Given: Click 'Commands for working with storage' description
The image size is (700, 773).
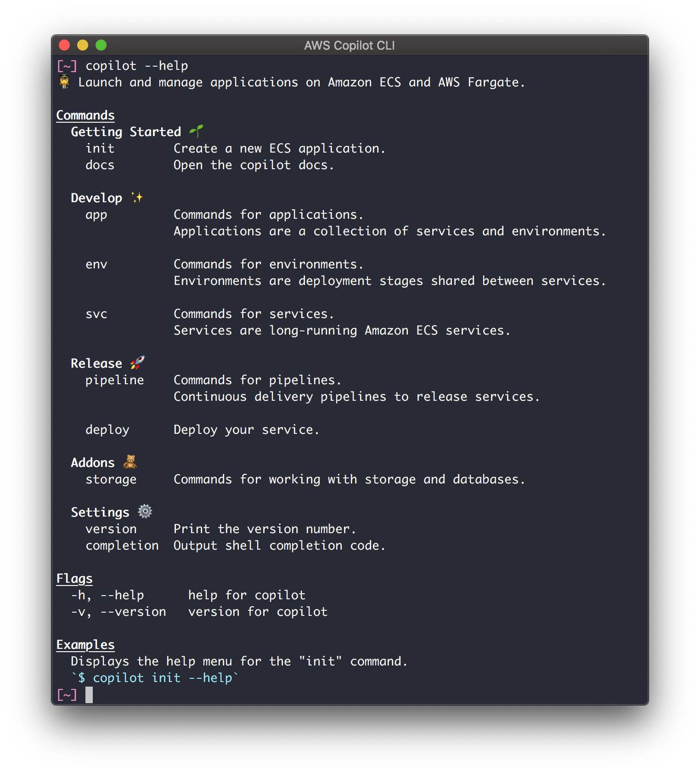Looking at the screenshot, I should tap(349, 479).
